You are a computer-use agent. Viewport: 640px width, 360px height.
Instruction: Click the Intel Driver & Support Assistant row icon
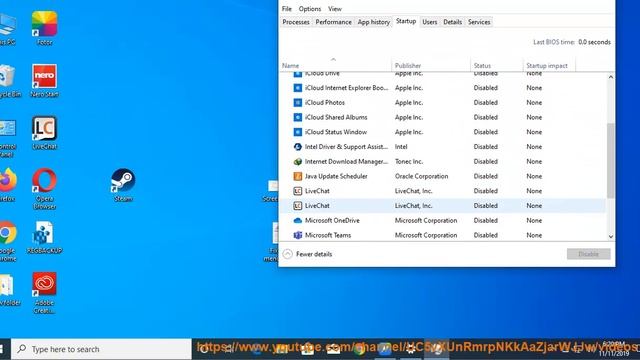(298, 147)
